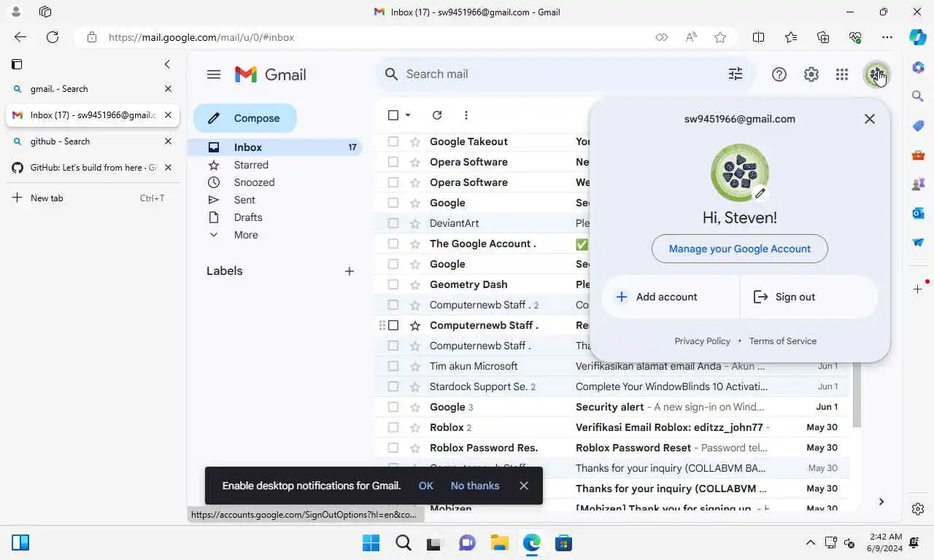Open Google apps grid icon
This screenshot has width=934, height=560.
coord(842,74)
